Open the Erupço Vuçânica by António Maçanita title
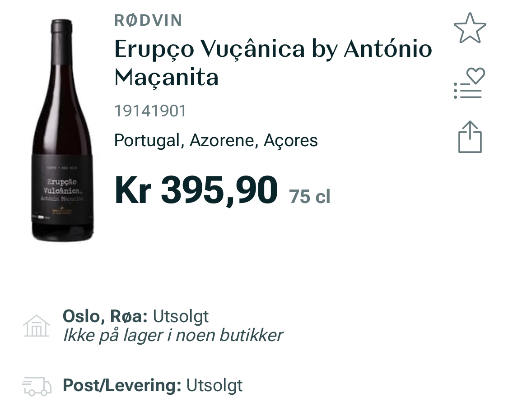Screen dimensions: 508x420 coord(273,63)
